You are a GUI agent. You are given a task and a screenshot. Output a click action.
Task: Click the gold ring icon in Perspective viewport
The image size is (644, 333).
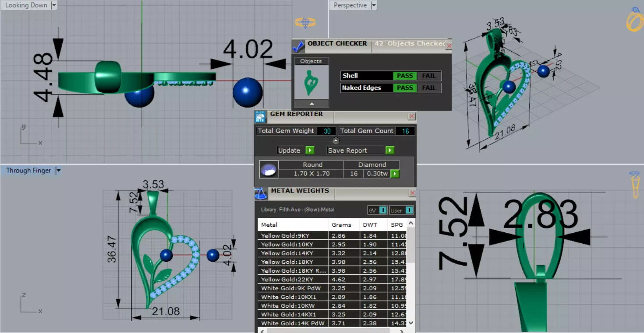[x=634, y=20]
